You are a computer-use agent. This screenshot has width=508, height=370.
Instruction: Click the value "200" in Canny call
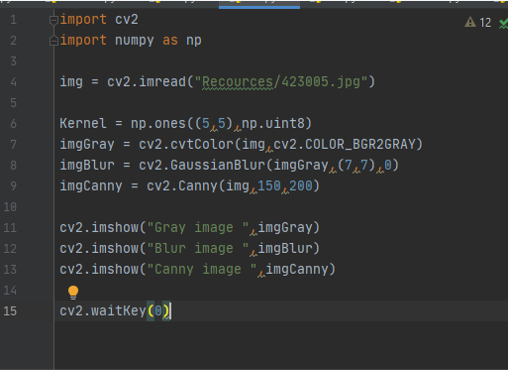tap(301, 186)
